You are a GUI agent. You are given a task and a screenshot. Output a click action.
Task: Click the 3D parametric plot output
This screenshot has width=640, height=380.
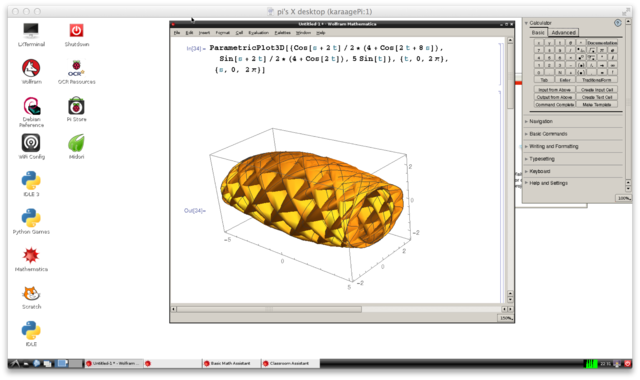[x=314, y=208]
